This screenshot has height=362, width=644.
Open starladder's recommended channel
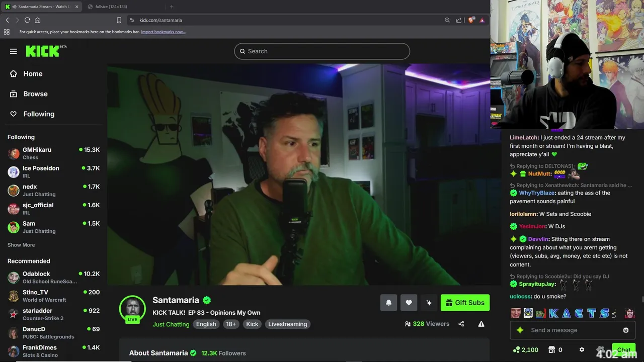(x=54, y=314)
